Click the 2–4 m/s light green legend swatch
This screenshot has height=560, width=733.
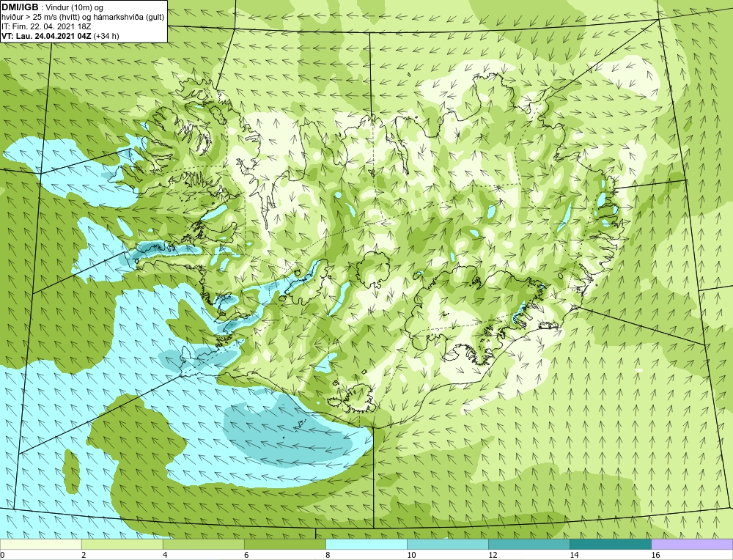(x=122, y=544)
